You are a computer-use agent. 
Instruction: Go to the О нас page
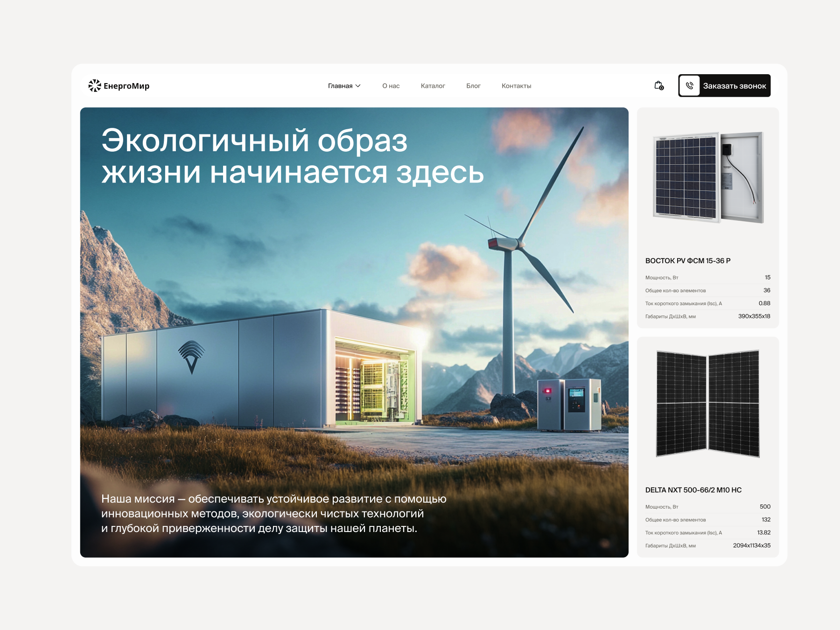391,86
